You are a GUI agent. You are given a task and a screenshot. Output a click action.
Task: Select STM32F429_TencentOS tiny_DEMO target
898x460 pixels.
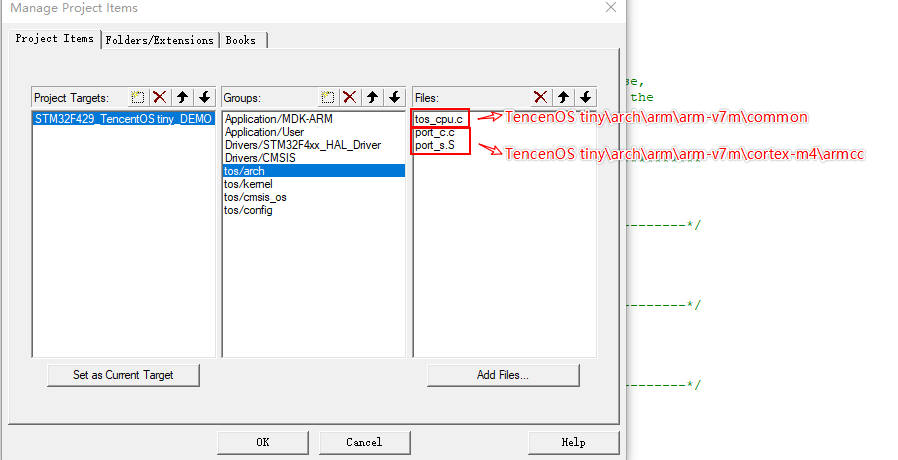point(124,119)
